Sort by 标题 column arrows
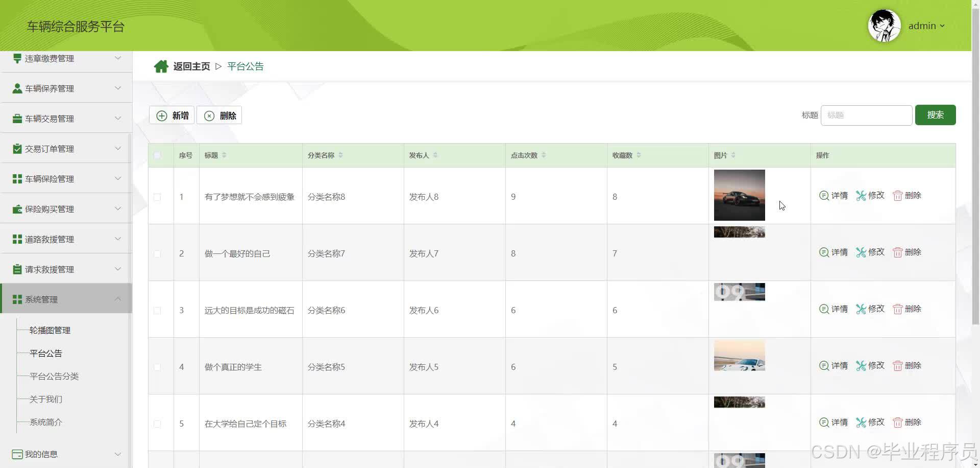Viewport: 980px width, 468px height. (224, 155)
